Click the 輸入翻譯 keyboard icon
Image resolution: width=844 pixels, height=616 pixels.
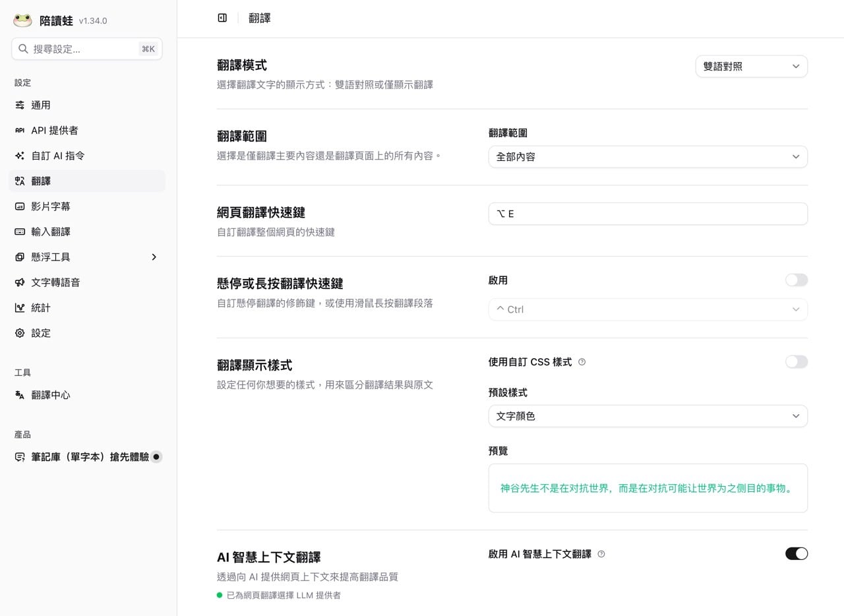[20, 231]
